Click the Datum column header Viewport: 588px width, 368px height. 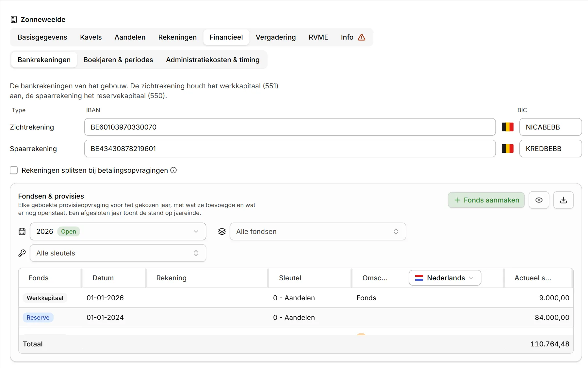[x=114, y=278]
